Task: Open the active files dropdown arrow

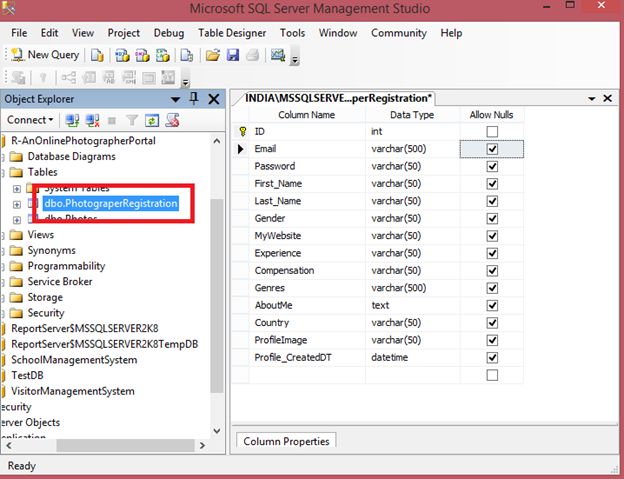Action: coord(592,99)
